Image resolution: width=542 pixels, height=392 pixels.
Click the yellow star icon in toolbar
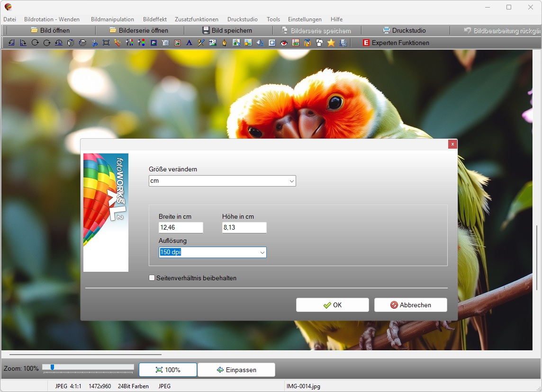click(x=331, y=43)
